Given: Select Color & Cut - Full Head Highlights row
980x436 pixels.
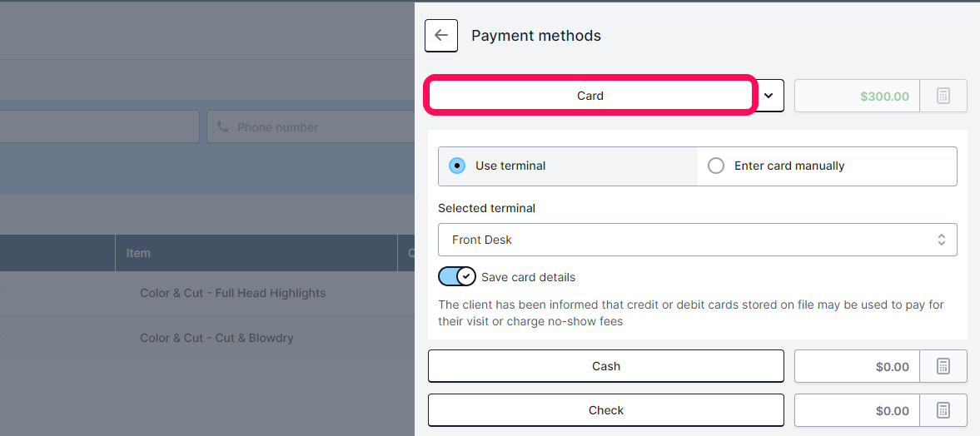Looking at the screenshot, I should point(206,293).
